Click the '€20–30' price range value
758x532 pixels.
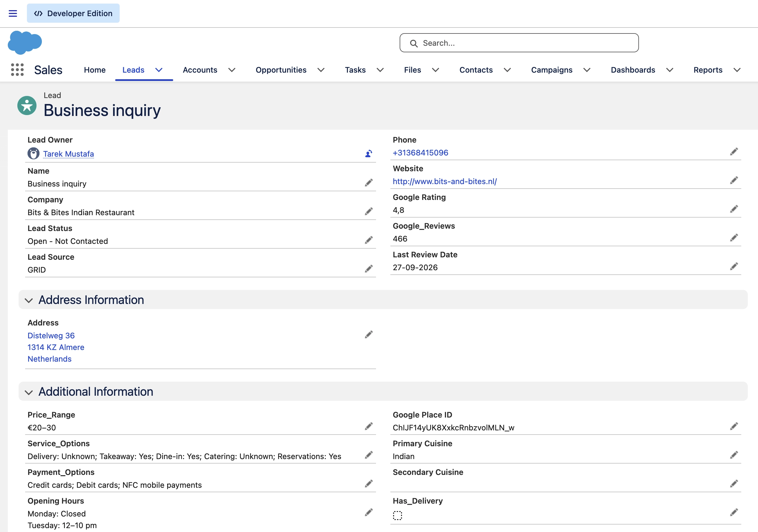pyautogui.click(x=42, y=427)
